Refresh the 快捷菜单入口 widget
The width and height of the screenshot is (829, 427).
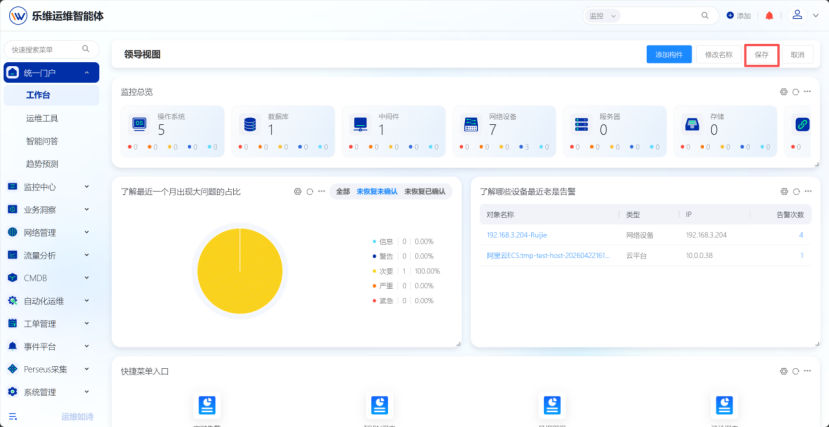tap(795, 372)
